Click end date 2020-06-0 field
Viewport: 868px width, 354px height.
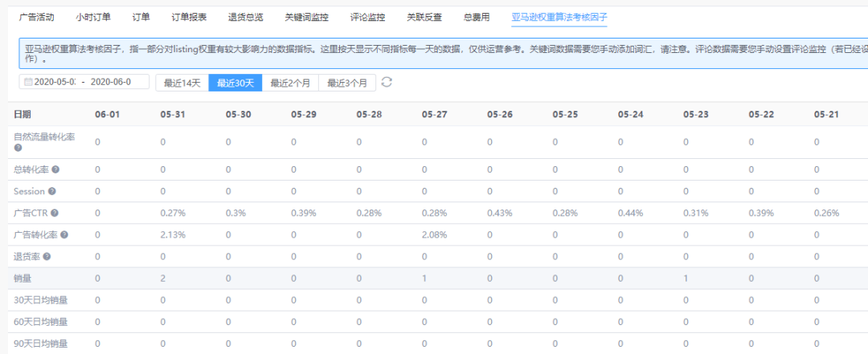(111, 83)
